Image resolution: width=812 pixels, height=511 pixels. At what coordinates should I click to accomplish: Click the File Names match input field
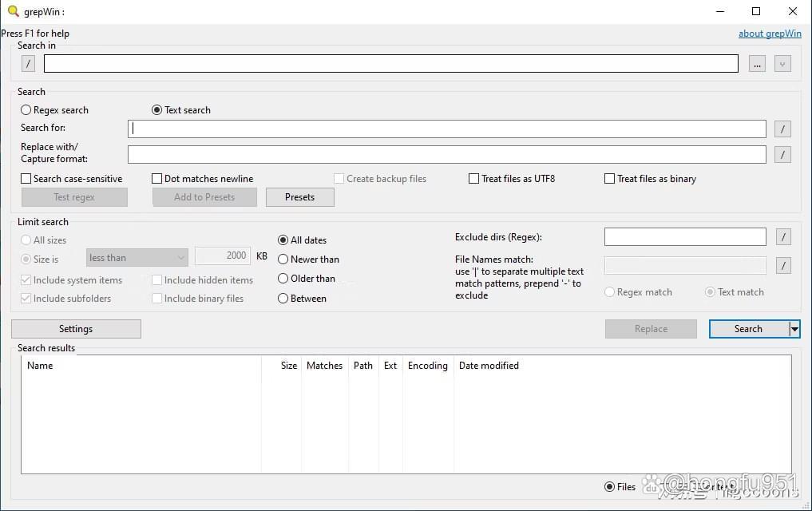point(685,266)
